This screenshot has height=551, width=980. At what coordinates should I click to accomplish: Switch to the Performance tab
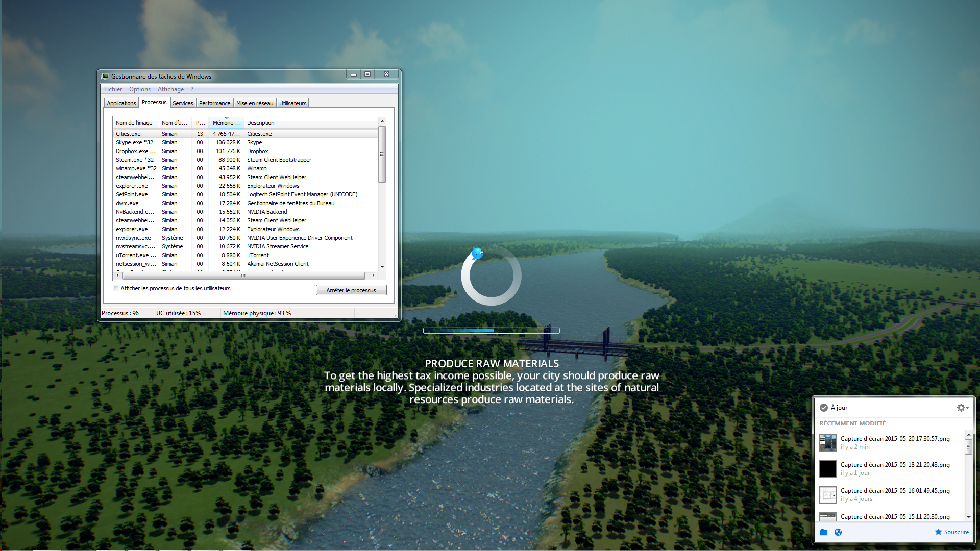pyautogui.click(x=214, y=103)
